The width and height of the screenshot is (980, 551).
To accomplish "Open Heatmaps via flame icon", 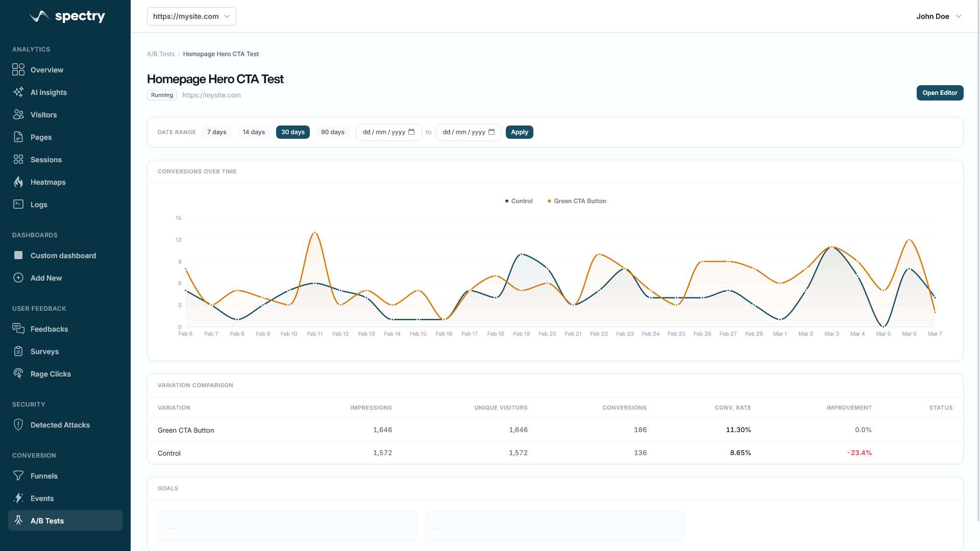I will click(18, 182).
